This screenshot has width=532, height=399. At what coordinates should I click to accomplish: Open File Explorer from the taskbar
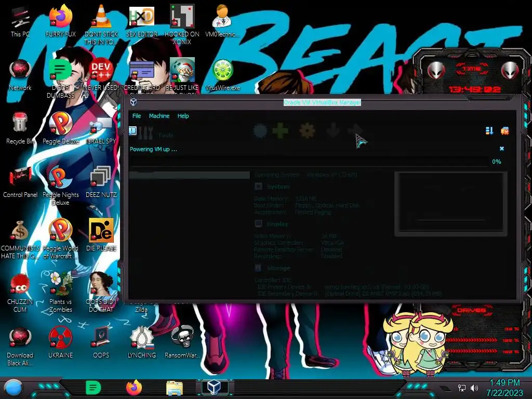[175, 388]
